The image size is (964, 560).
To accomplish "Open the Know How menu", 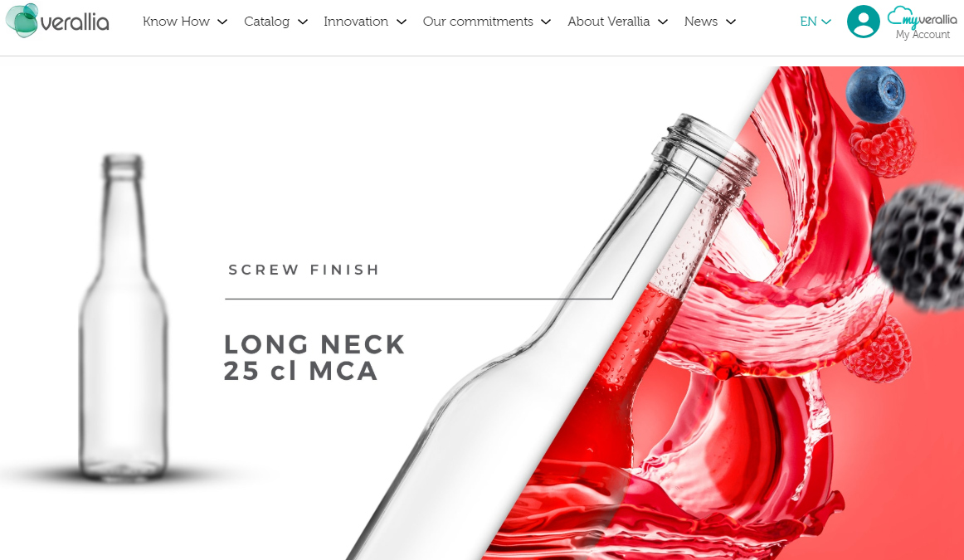I will point(176,22).
